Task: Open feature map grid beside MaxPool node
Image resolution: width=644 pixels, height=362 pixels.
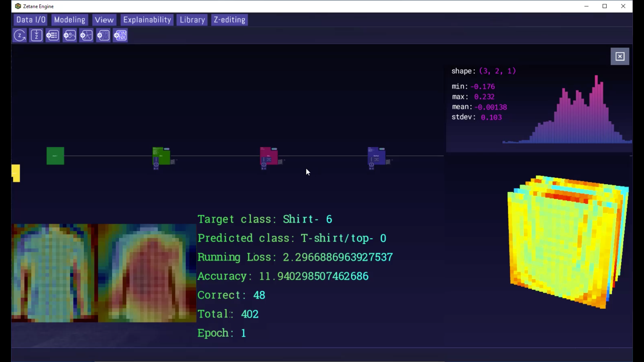Action: pos(388,162)
